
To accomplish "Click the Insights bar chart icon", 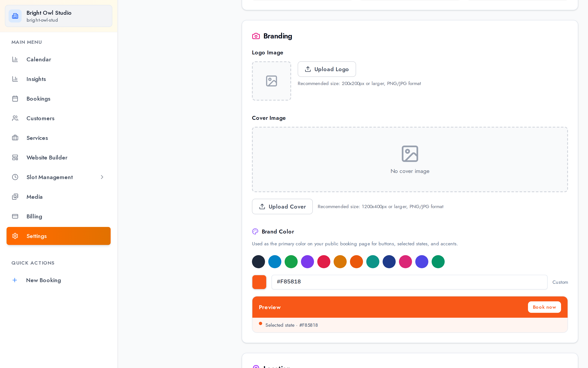I will [x=15, y=79].
